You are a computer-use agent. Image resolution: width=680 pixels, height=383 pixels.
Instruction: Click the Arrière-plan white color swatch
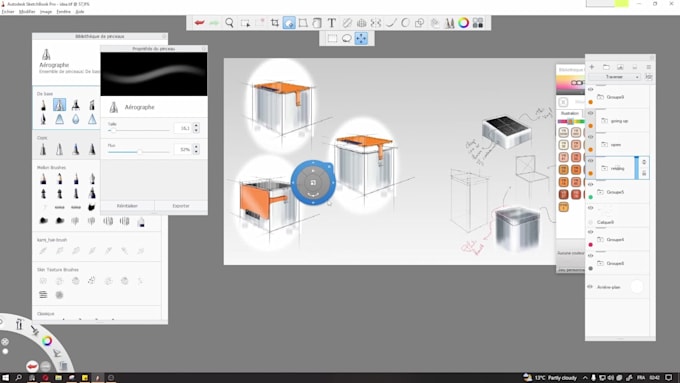pyautogui.click(x=637, y=287)
